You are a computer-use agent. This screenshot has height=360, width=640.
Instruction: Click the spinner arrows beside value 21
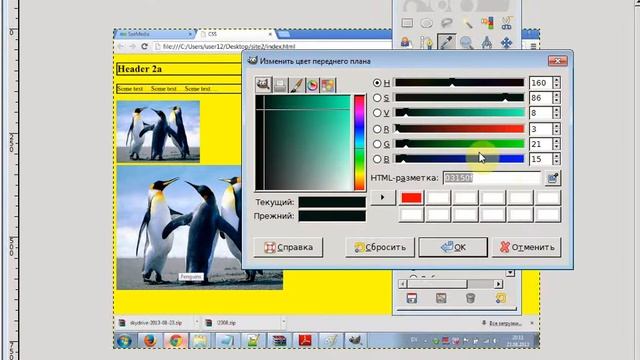point(557,144)
